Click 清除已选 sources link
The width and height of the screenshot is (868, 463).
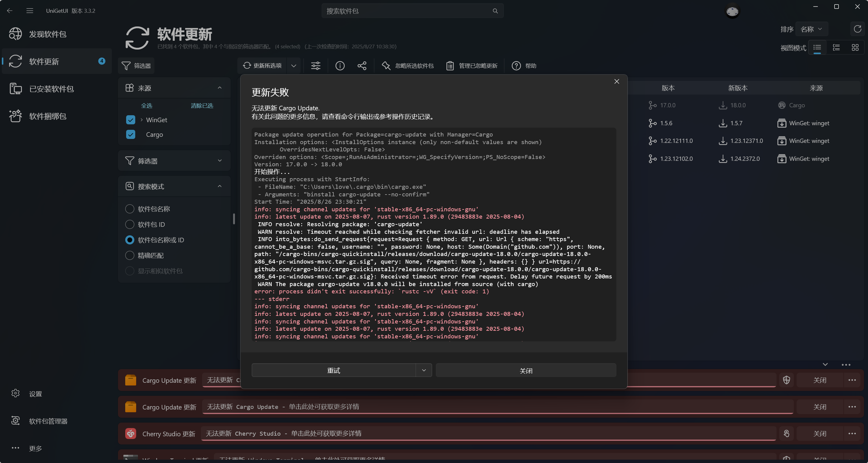click(x=202, y=106)
